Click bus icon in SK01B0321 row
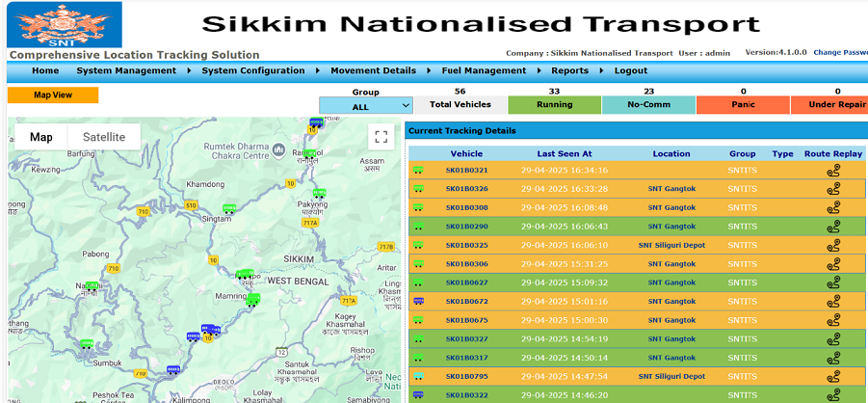 (418, 171)
